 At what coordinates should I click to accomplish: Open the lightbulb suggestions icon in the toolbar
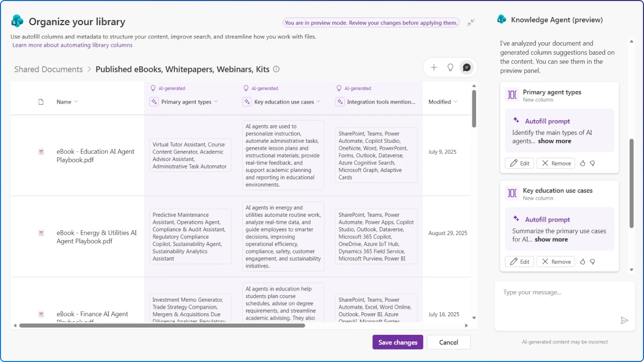(450, 67)
